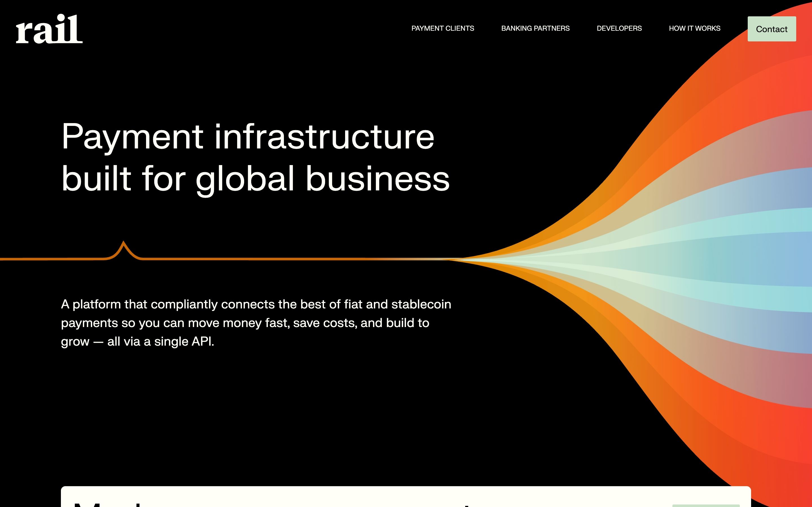Click the pointed peak on orange line
The width and height of the screenshot is (812, 507).
[123, 243]
